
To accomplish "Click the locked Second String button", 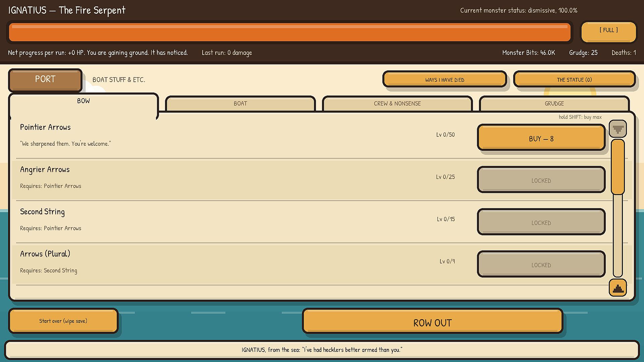I will coord(541,222).
